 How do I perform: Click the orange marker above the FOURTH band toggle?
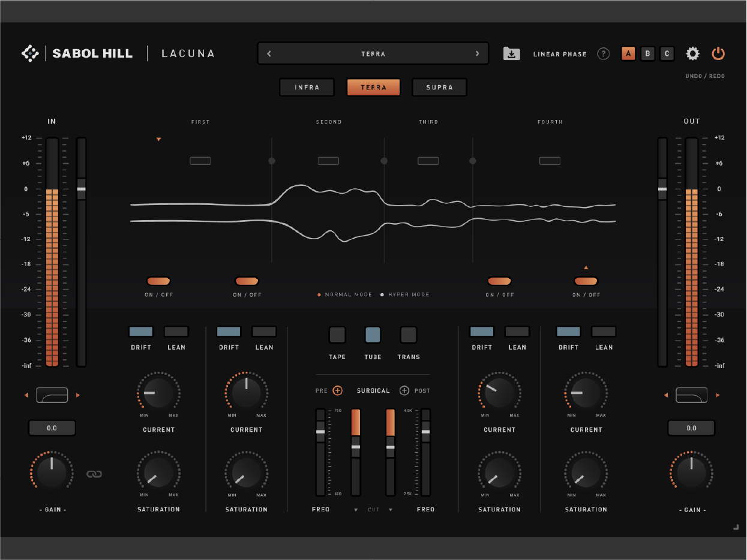click(586, 267)
